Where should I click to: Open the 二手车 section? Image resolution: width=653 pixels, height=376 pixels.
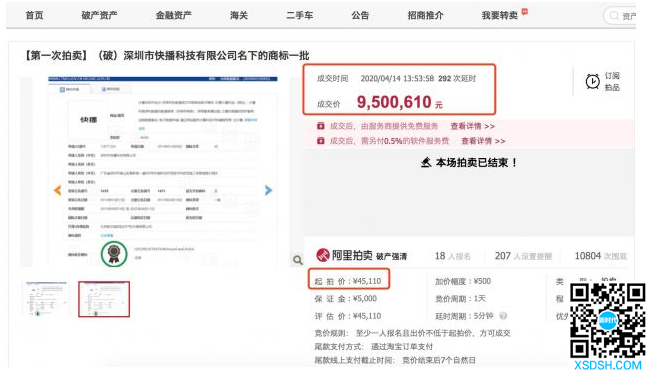coord(299,15)
